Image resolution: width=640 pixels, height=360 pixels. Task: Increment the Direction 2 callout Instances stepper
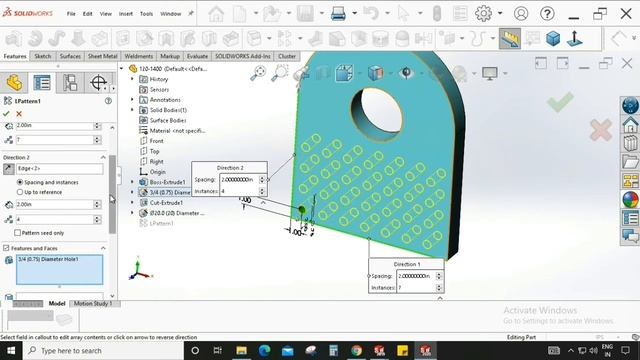[262, 189]
